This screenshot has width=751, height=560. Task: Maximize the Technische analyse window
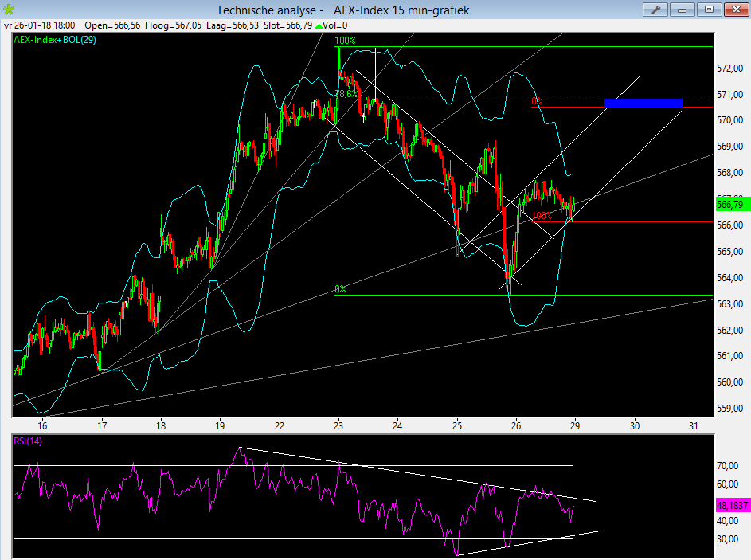tap(710, 10)
